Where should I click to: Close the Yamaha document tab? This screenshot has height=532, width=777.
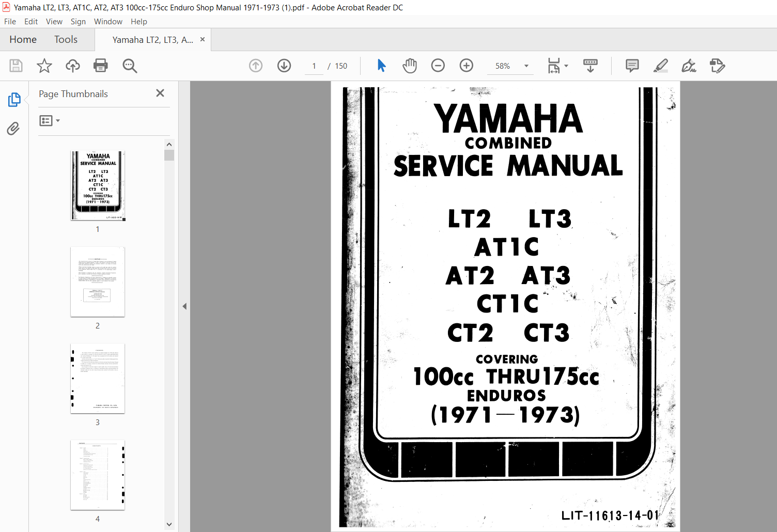pos(203,39)
